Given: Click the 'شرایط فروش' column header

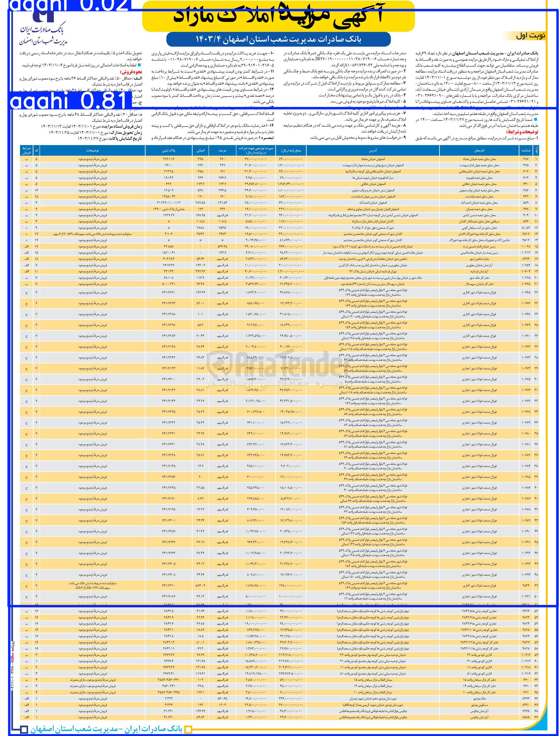Looking at the screenshot, I should click(26, 150).
